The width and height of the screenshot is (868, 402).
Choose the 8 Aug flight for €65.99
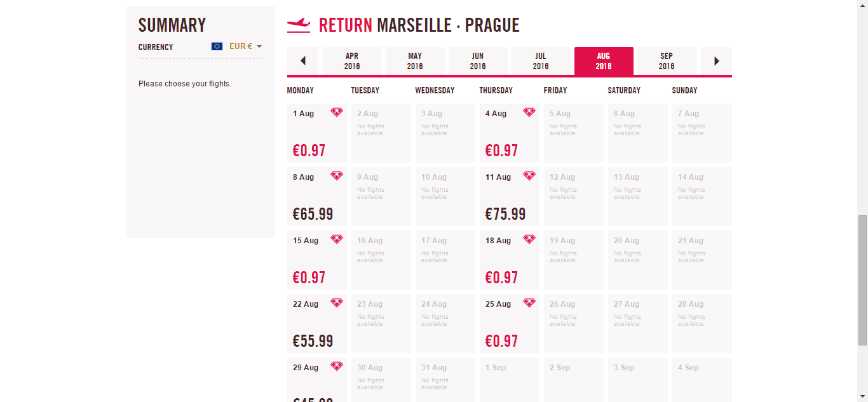[317, 196]
